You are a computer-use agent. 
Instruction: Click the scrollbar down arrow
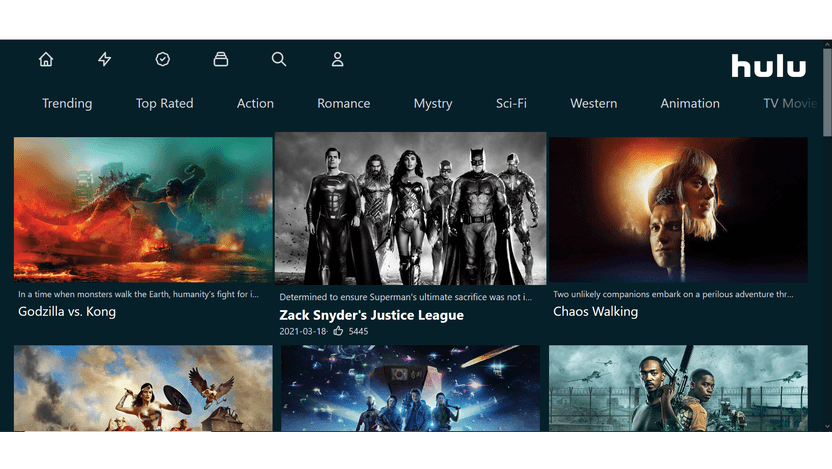tap(827, 427)
